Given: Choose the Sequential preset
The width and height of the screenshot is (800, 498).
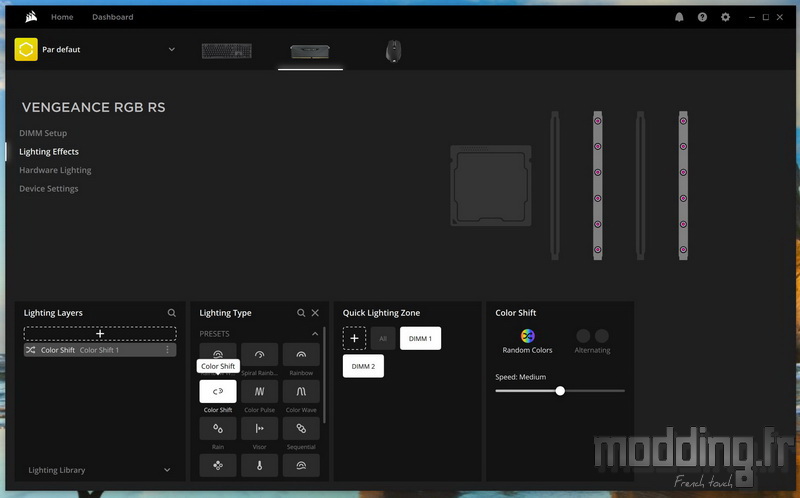Looking at the screenshot, I should coord(301,429).
